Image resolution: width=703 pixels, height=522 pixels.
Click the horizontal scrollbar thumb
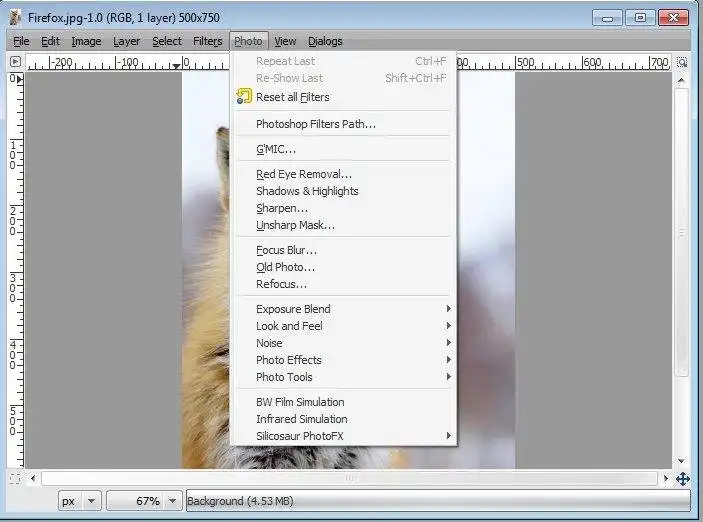349,479
